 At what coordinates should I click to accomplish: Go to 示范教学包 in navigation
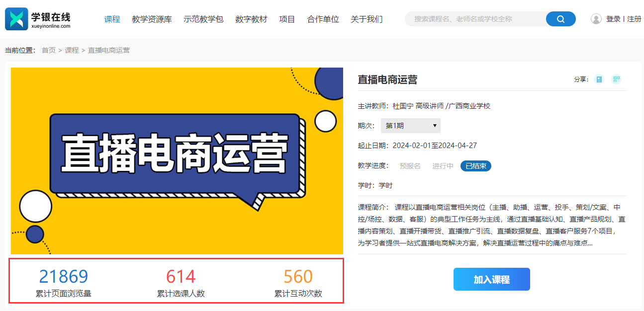(203, 19)
